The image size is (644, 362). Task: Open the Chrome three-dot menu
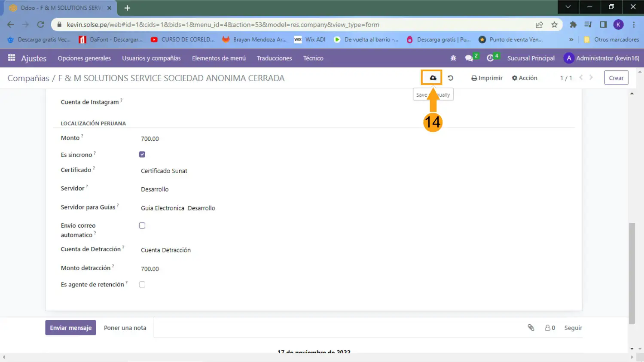coord(634,24)
